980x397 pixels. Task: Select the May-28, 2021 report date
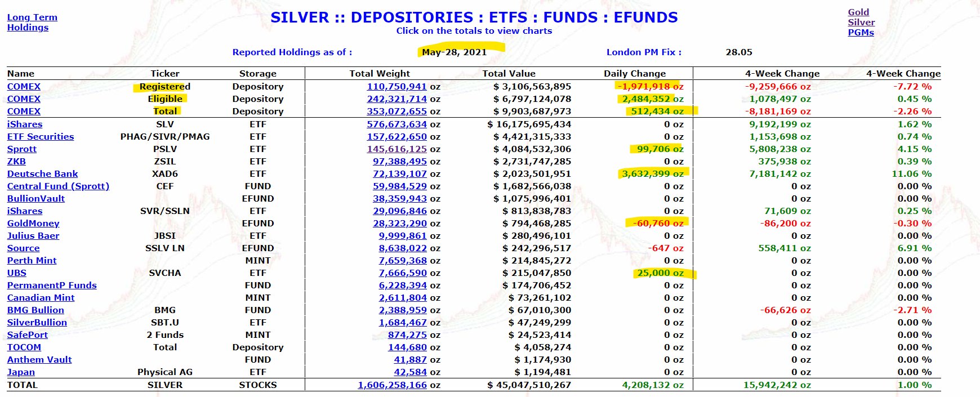pos(455,52)
